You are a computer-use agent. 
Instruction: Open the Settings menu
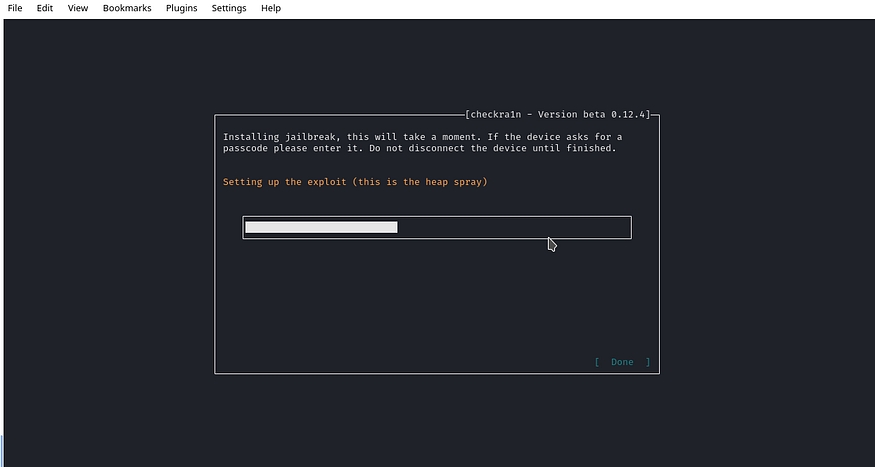(x=229, y=8)
